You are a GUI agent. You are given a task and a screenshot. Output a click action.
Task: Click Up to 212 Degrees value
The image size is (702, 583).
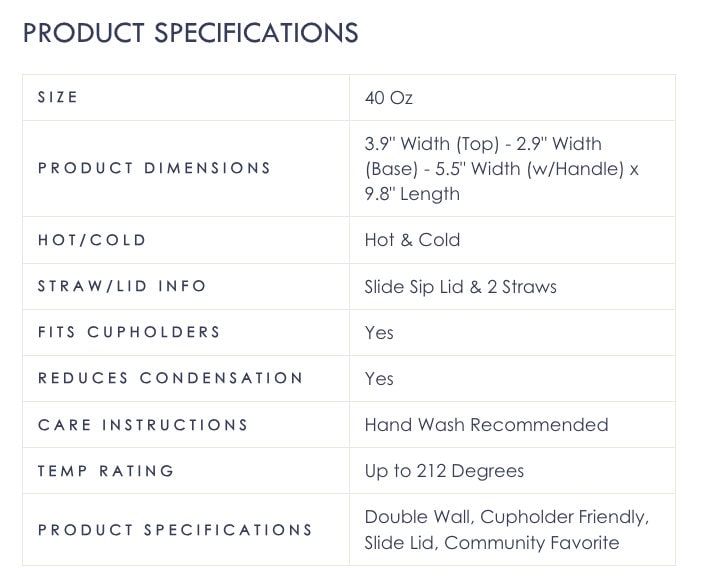(444, 472)
